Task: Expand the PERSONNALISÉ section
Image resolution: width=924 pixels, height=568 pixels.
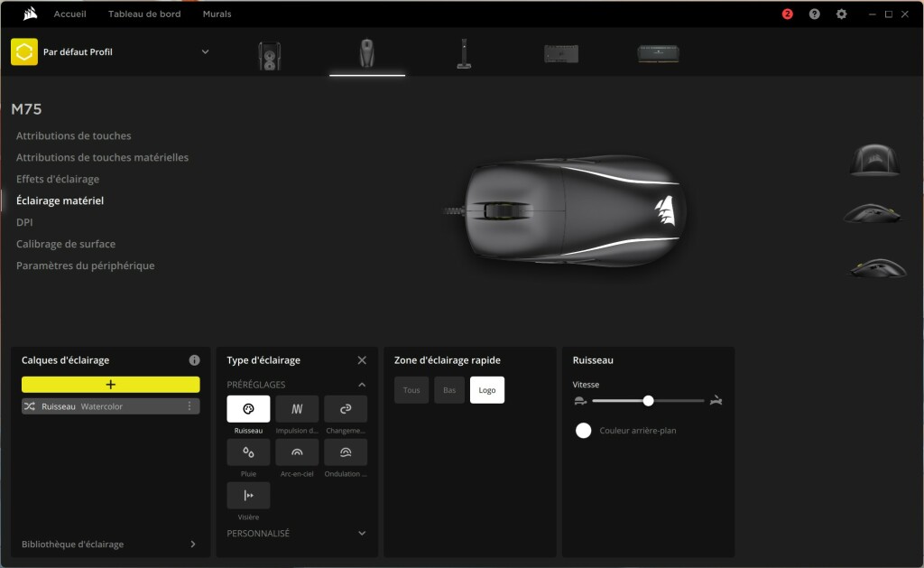Action: coord(362,533)
